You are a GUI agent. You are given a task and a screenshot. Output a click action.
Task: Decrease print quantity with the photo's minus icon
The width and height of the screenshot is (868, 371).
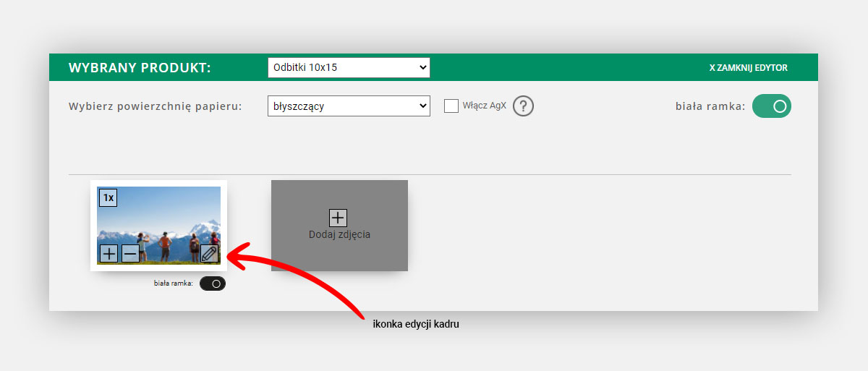[x=130, y=254]
